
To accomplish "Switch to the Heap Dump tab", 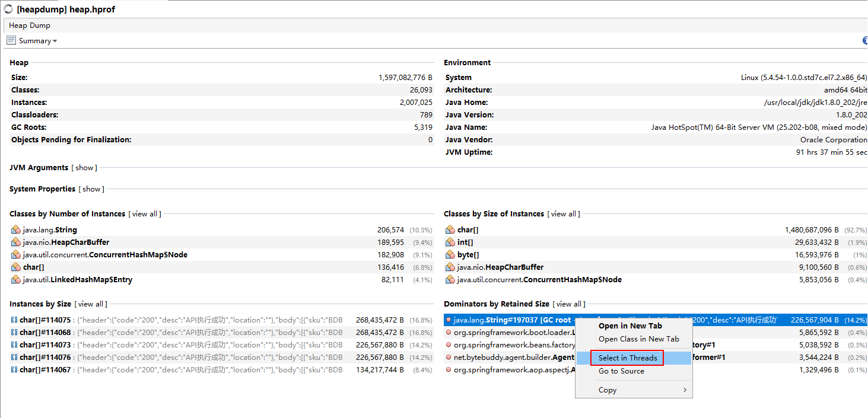I will point(30,25).
